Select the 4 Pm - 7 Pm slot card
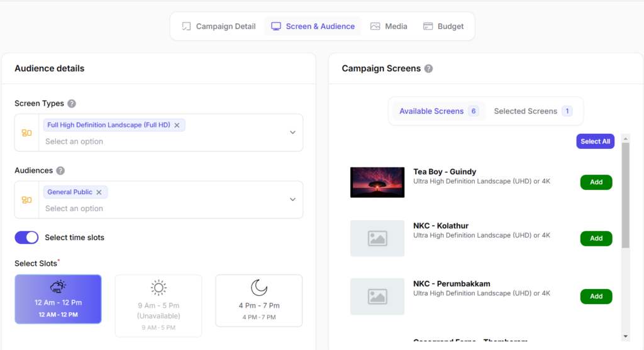644x350 pixels. click(258, 301)
